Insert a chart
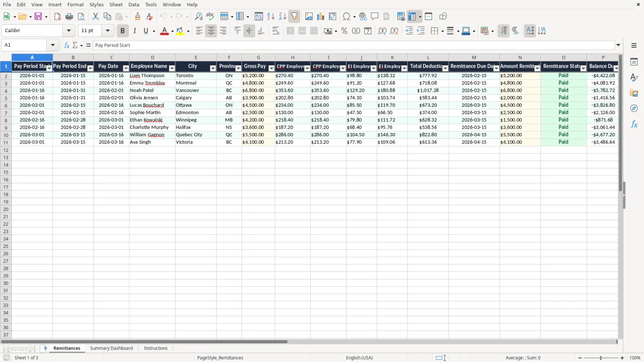Image resolution: width=644 pixels, height=362 pixels. click(x=321, y=17)
